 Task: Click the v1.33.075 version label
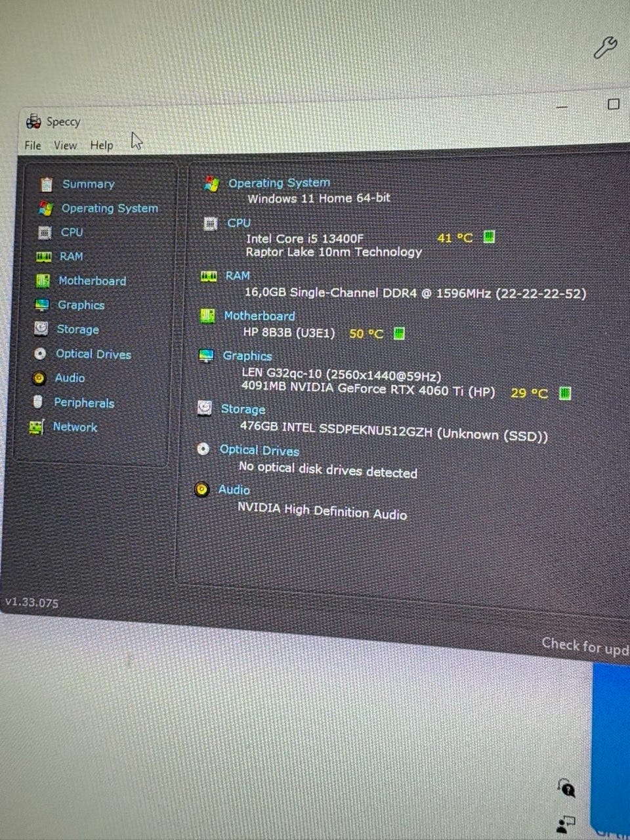pyautogui.click(x=31, y=602)
